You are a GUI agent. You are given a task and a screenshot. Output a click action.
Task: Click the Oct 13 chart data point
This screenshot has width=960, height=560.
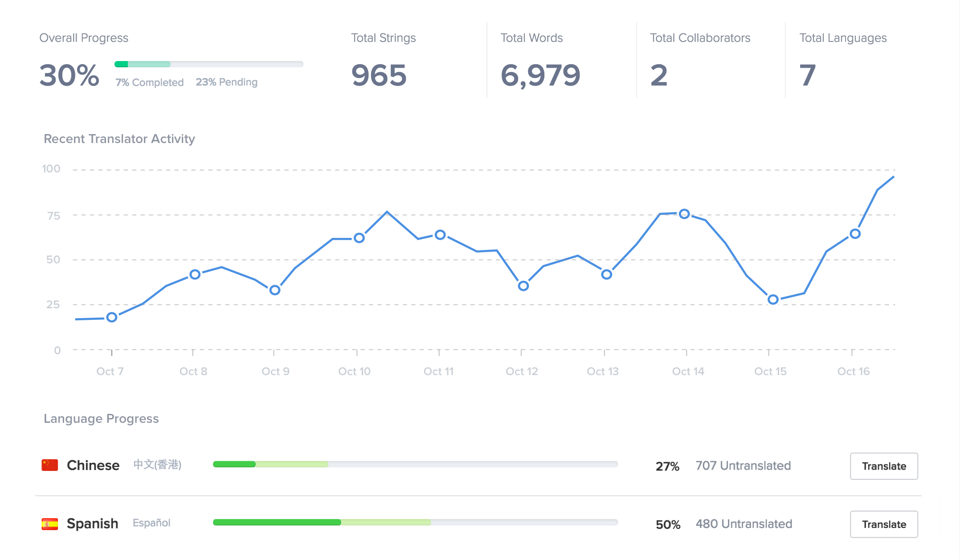(606, 274)
